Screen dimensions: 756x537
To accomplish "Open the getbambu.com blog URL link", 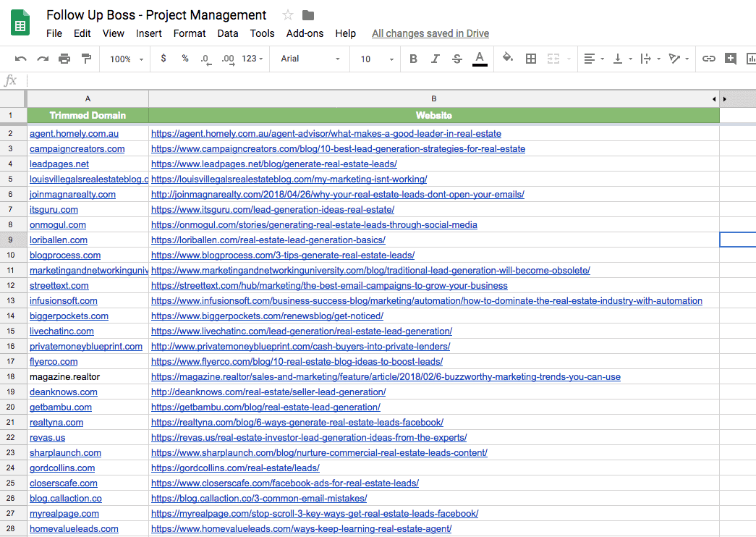I will [x=266, y=407].
